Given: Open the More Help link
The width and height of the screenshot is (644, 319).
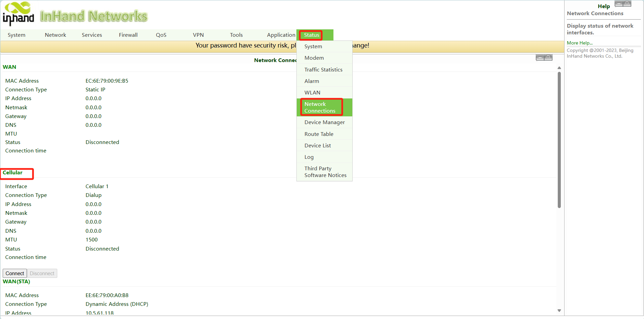Looking at the screenshot, I should [579, 43].
